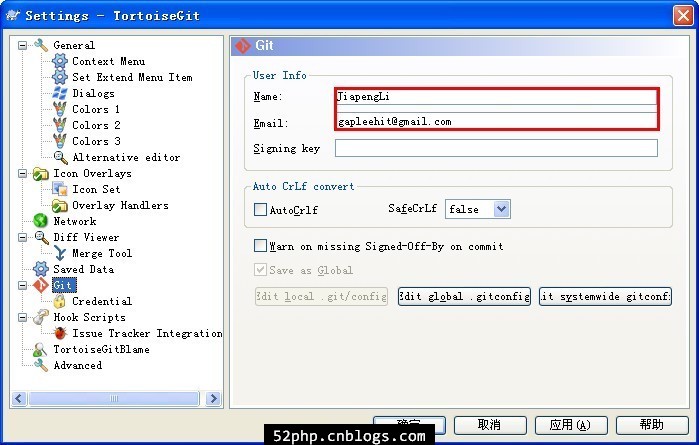Image resolution: width=699 pixels, height=445 pixels.
Task: Click the Overlay Handlers folder icon
Action: click(x=60, y=206)
